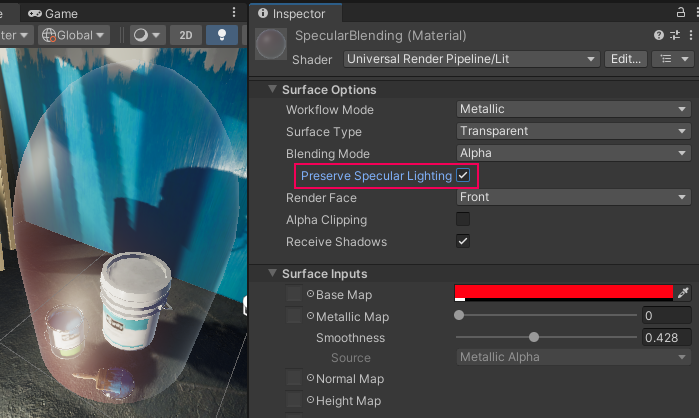Toggle scene lighting with the lightbulb icon
The image size is (699, 418).
(221, 35)
